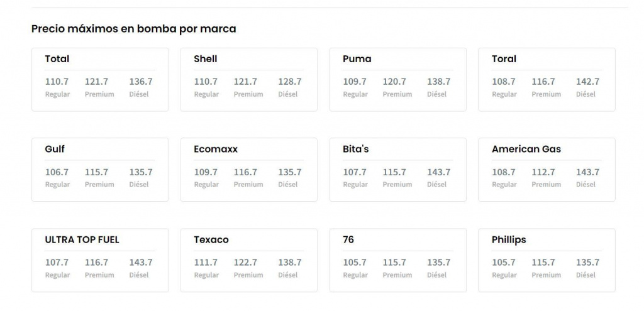Screen dimensions: 644x311
Task: Select Gulf's Regular price 106.7
Action: tap(57, 172)
